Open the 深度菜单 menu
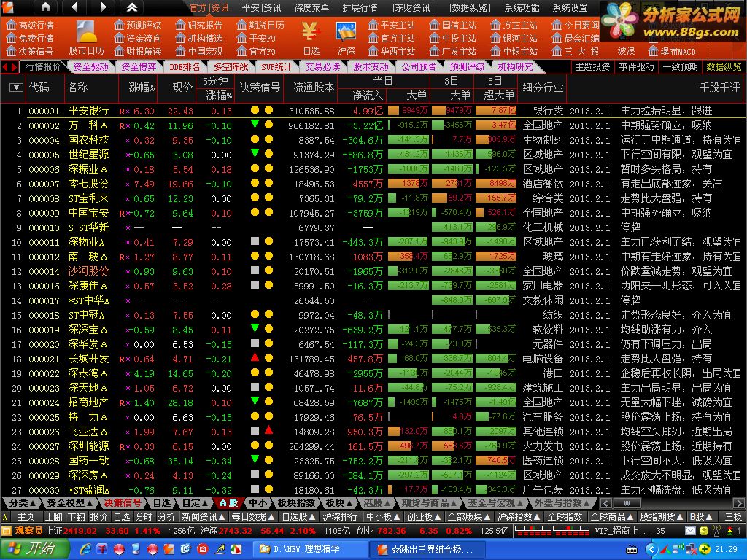Image resolution: width=747 pixels, height=560 pixels. 311,7
